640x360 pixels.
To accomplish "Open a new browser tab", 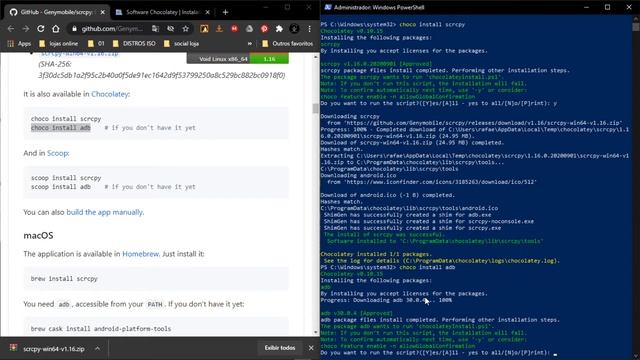I will 225,12.
